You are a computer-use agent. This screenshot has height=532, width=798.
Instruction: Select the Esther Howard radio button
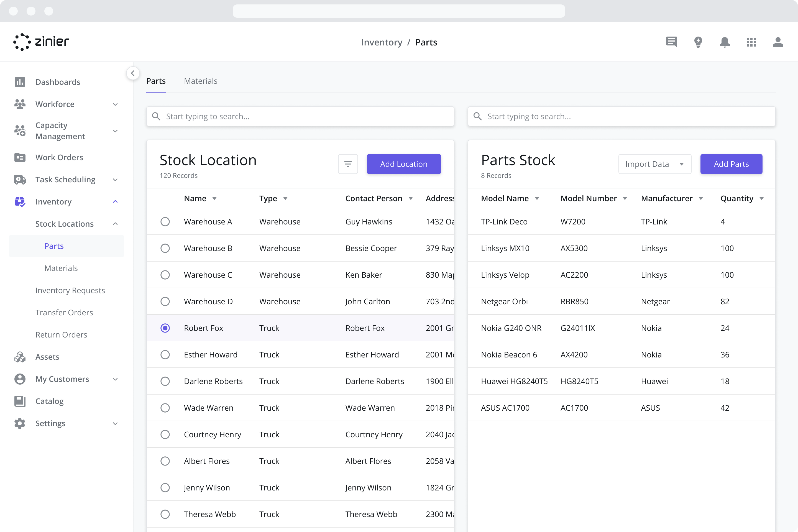click(x=165, y=355)
